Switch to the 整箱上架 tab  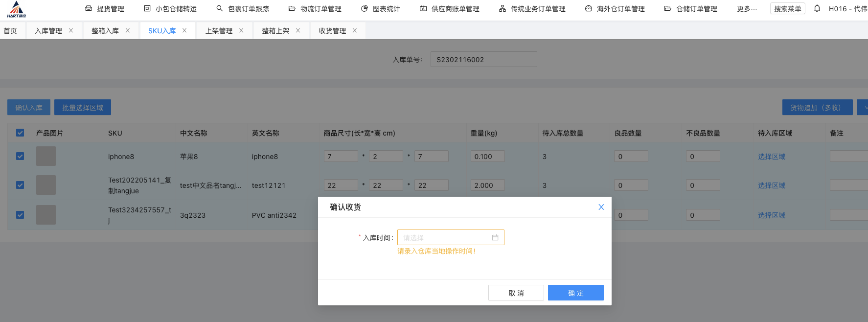[x=275, y=31]
